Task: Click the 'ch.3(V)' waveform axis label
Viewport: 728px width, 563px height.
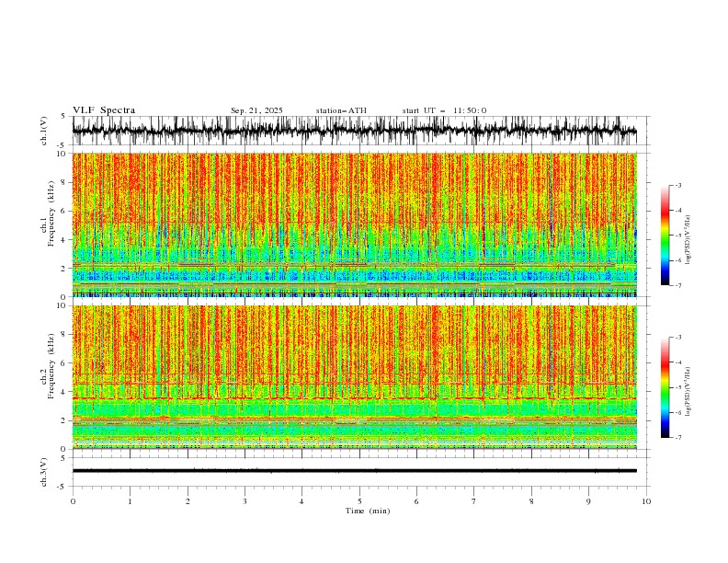Action: coord(44,472)
